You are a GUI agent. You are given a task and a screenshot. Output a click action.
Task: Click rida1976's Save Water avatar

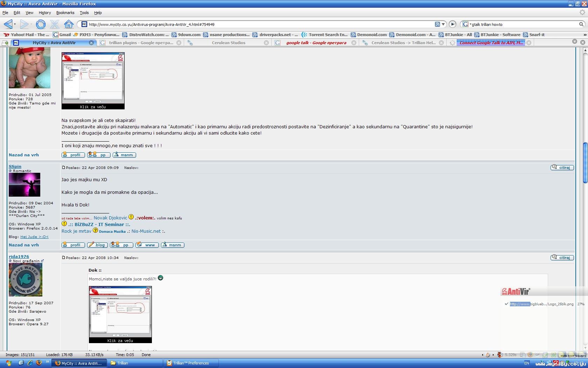pyautogui.click(x=26, y=280)
